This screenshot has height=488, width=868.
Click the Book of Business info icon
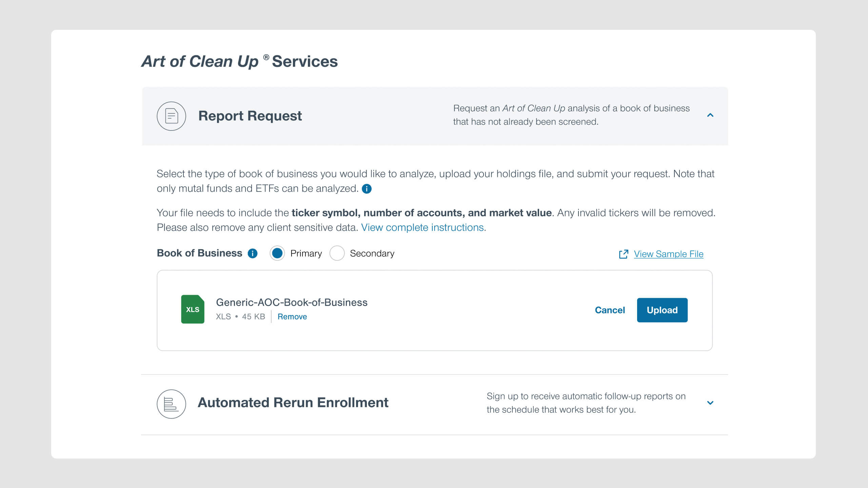click(x=253, y=253)
